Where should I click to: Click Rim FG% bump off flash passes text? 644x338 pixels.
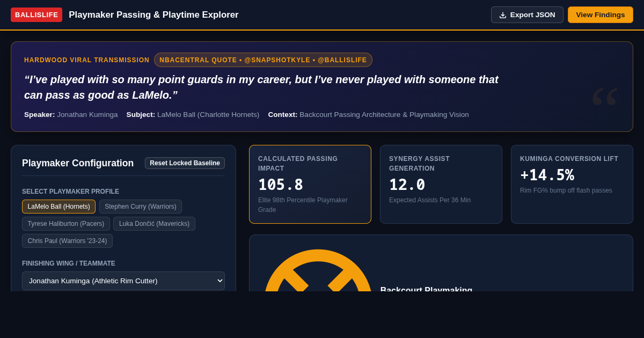coord(566,190)
